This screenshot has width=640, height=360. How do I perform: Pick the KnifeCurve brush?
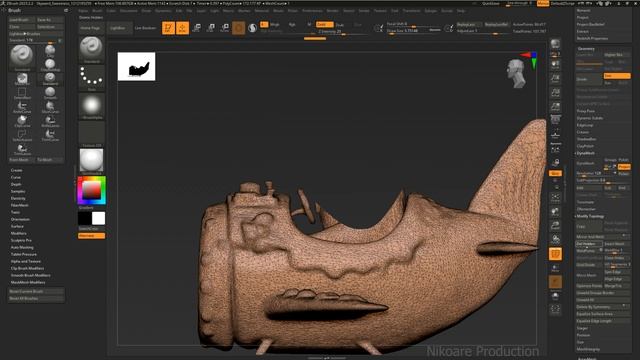[22, 107]
